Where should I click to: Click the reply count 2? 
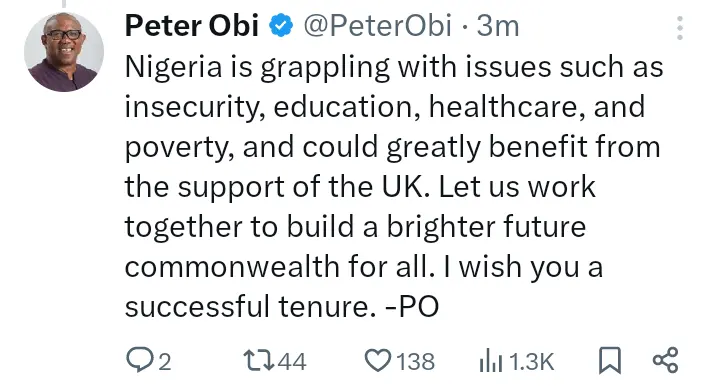(165, 362)
